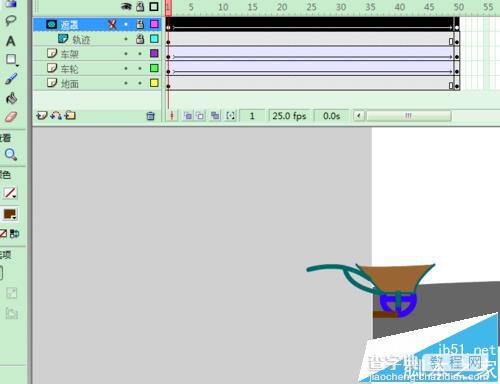Select the Brush tool
The width and height of the screenshot is (500, 384).
coord(11,79)
